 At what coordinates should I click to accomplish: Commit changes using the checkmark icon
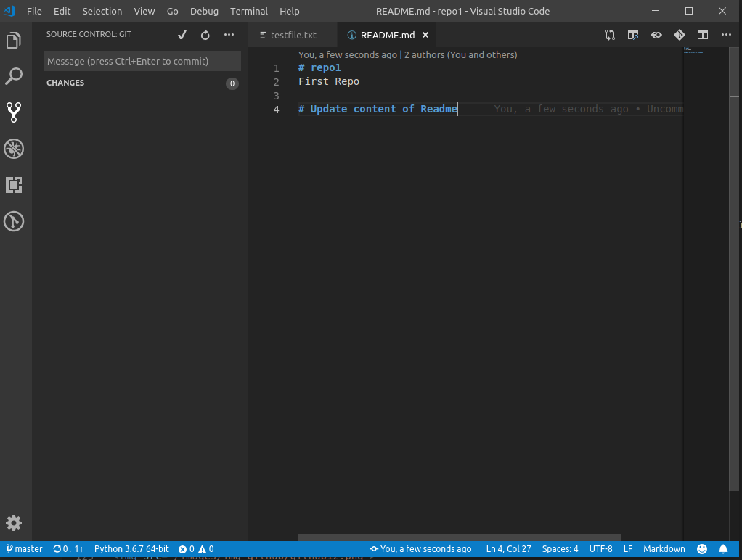[182, 35]
